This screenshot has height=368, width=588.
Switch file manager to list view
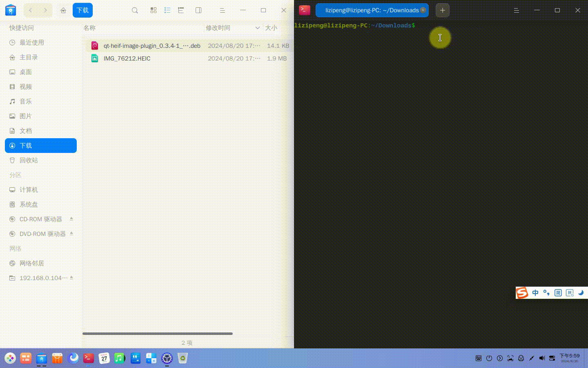(167, 10)
